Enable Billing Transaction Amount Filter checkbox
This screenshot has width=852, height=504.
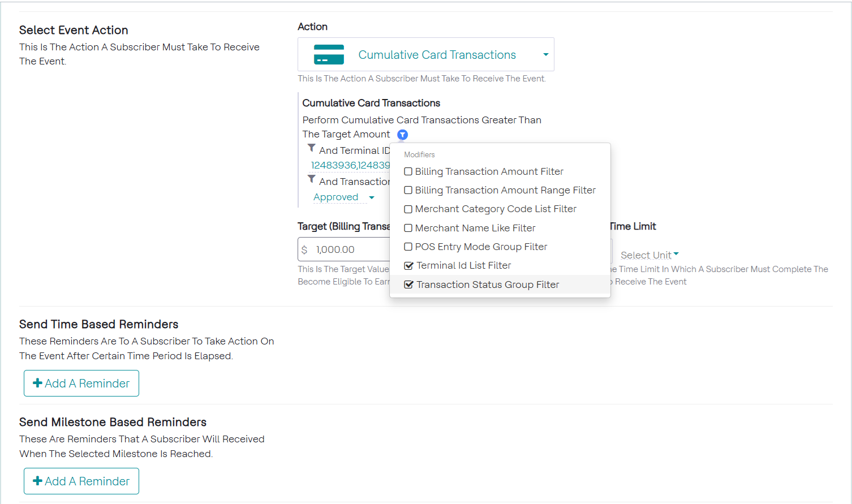pyautogui.click(x=408, y=171)
